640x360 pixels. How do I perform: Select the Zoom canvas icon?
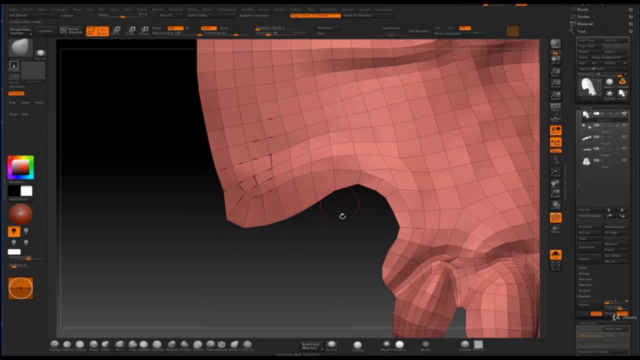(556, 72)
